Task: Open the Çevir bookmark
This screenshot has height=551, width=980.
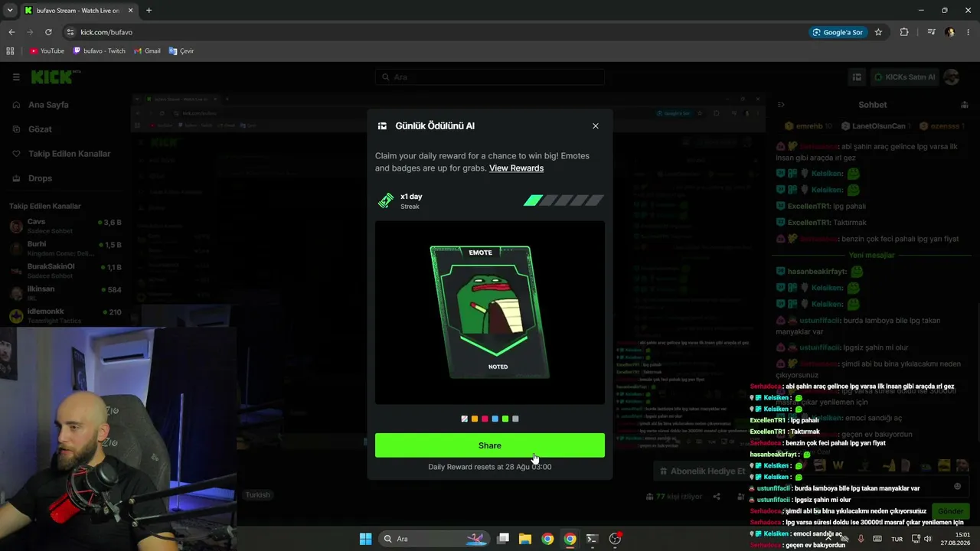Action: pyautogui.click(x=181, y=51)
